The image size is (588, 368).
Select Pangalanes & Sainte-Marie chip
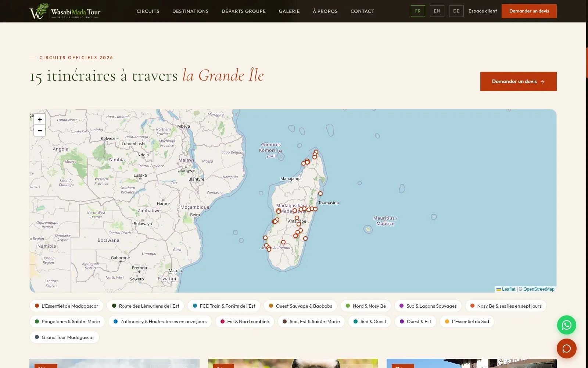[67, 321]
